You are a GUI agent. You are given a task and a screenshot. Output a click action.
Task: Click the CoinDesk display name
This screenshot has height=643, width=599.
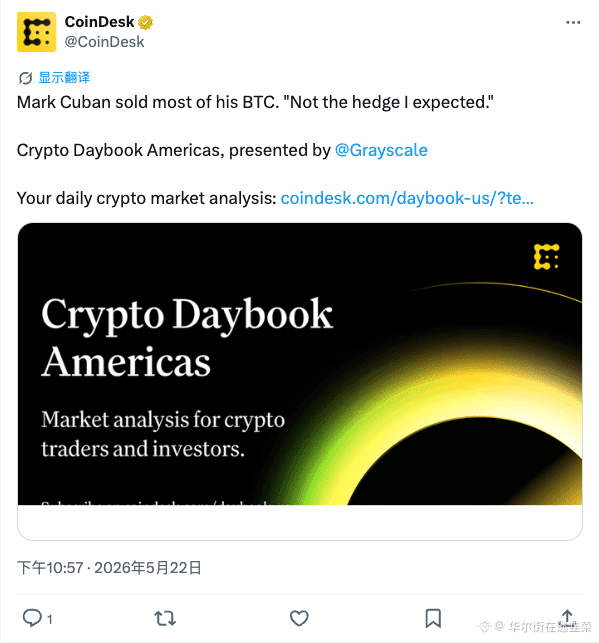tap(100, 22)
